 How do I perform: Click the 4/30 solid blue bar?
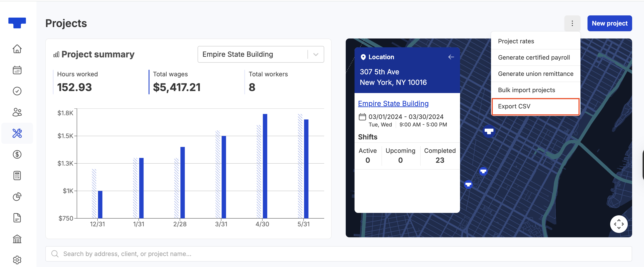[265, 166]
